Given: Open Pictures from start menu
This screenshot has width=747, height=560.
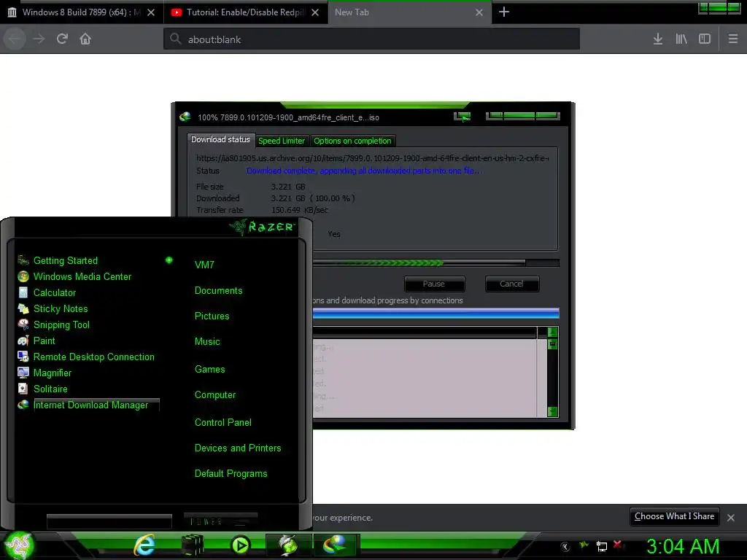Looking at the screenshot, I should [x=212, y=316].
